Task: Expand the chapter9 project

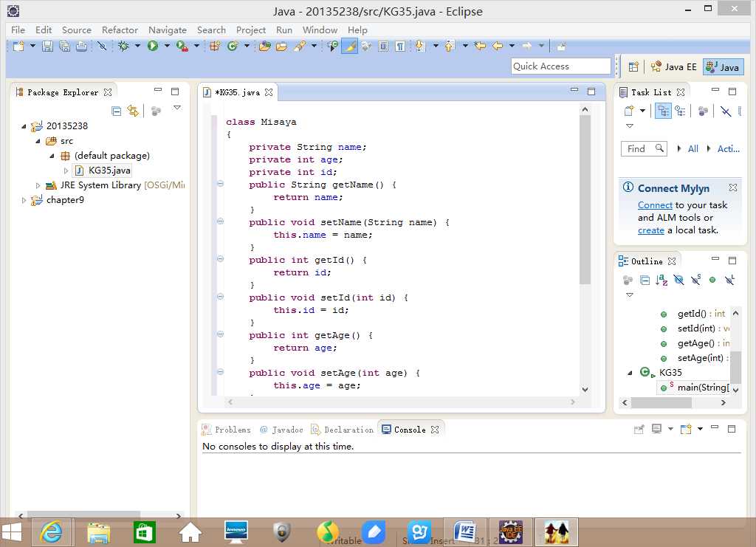Action: pos(24,200)
